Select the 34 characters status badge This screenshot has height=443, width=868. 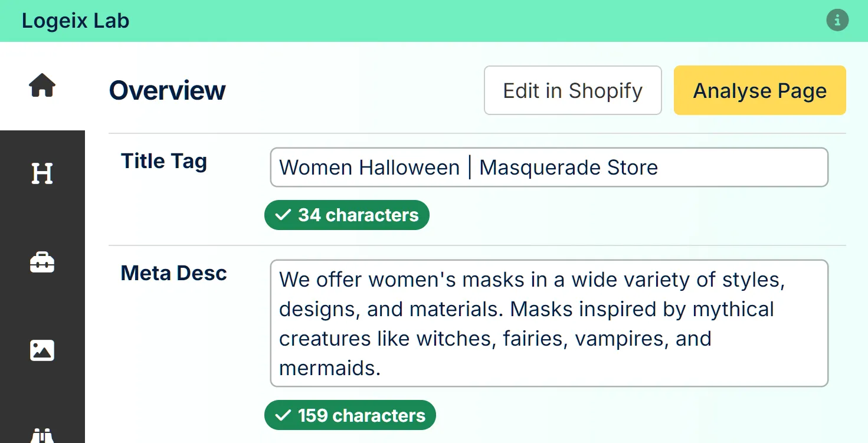pyautogui.click(x=346, y=215)
